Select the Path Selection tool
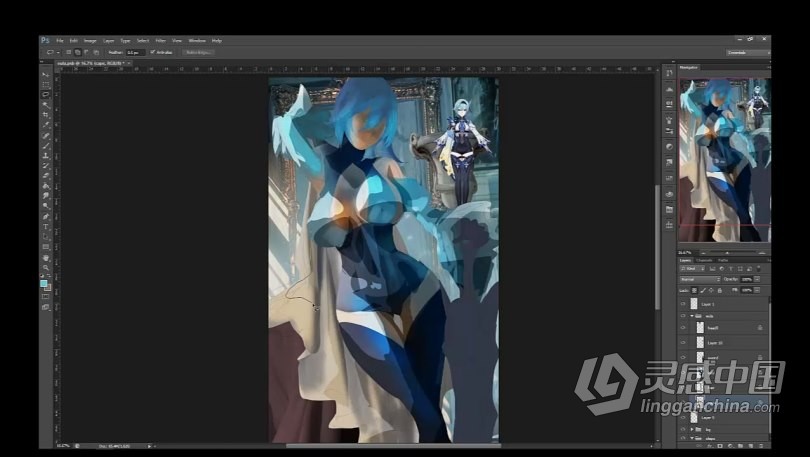This screenshot has height=457, width=810. [x=45, y=237]
